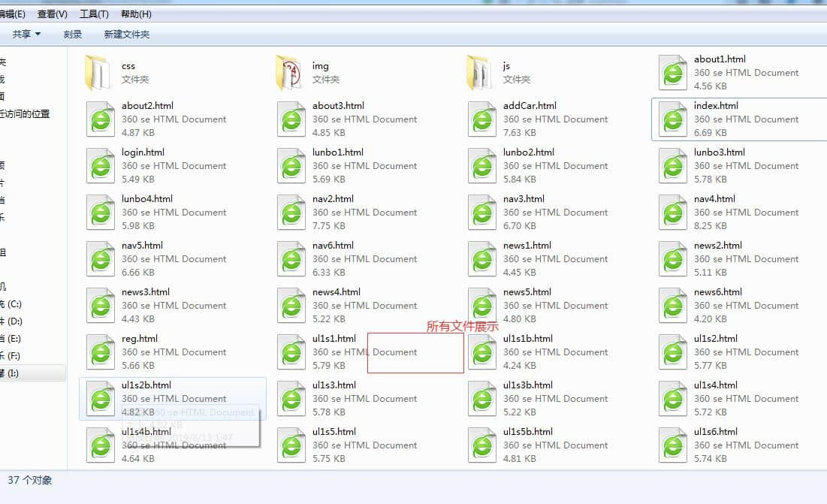
Task: Open the js folder icon
Action: pos(481,72)
